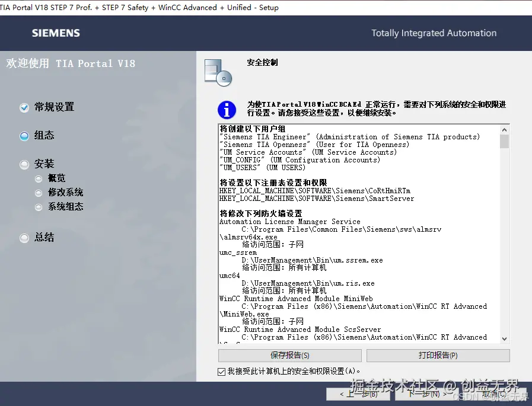Click the Automation License Manager Service line
532x406 pixels.
pyautogui.click(x=290, y=222)
